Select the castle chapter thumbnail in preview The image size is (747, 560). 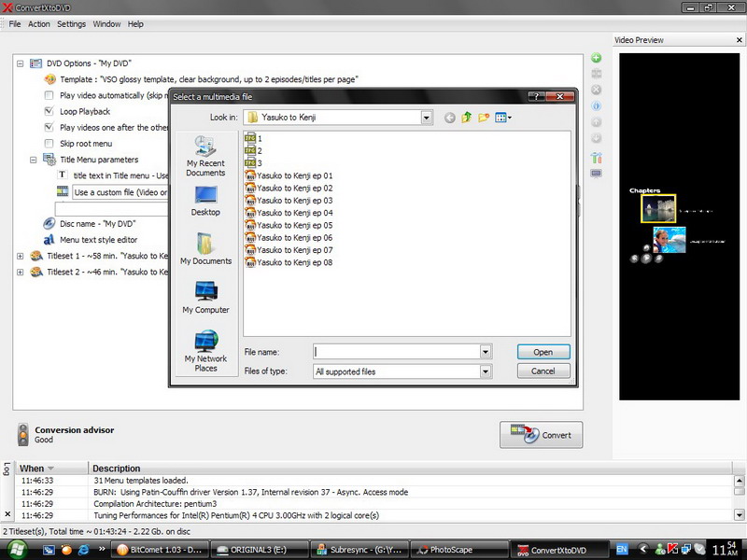click(659, 208)
